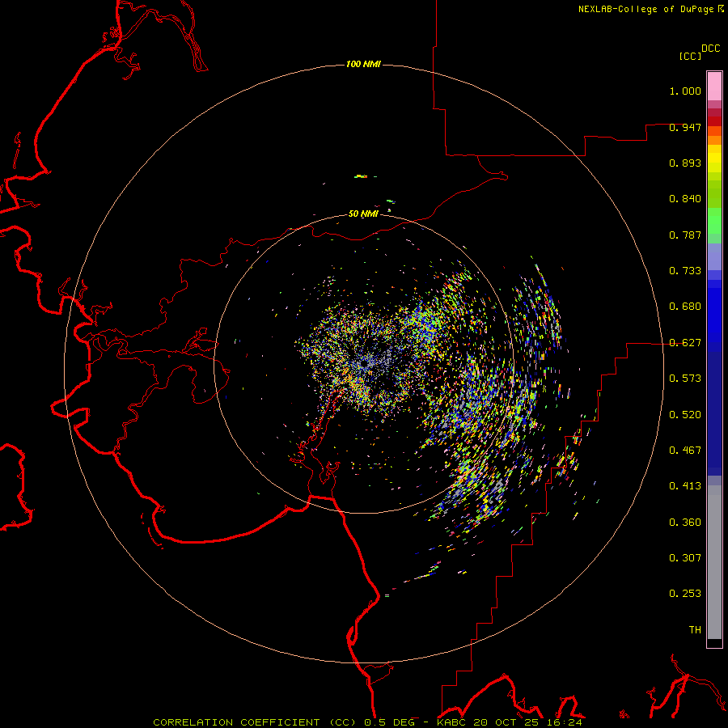Screen dimensions: 728x728
Task: Click the DCC product label above the legend
Action: click(x=711, y=49)
